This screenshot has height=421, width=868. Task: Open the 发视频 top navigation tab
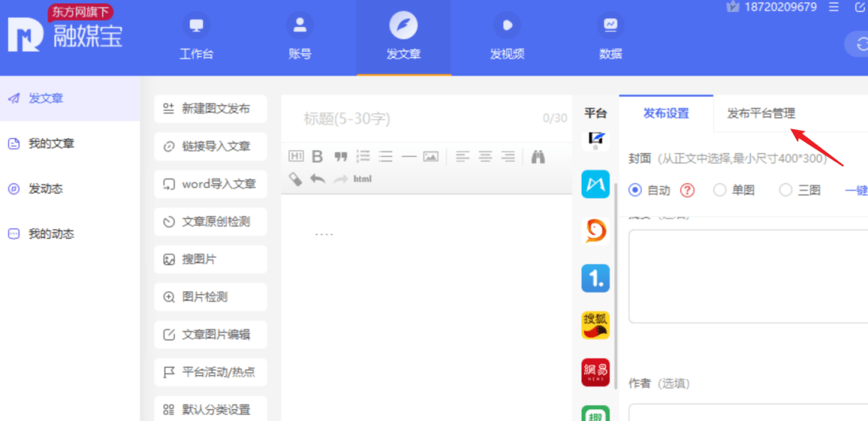click(507, 38)
